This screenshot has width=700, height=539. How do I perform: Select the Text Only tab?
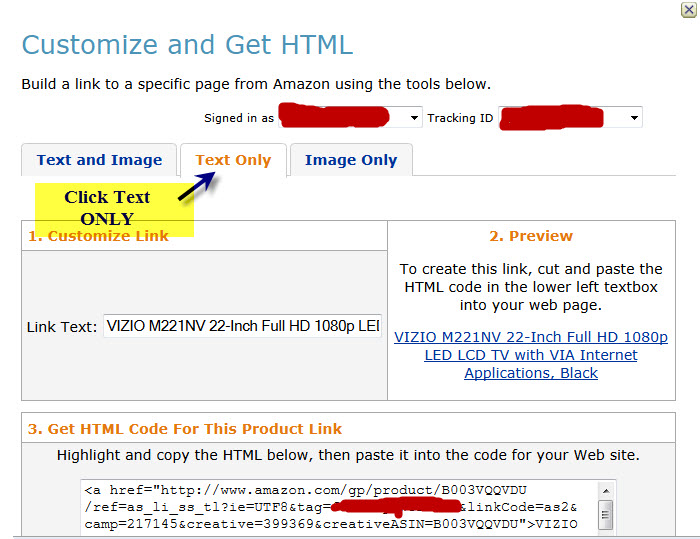pyautogui.click(x=233, y=160)
